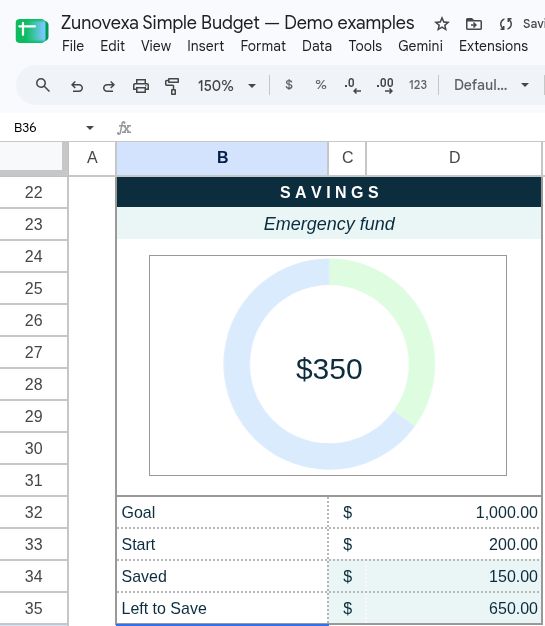Click the Undo button
The width and height of the screenshot is (545, 626).
pos(77,86)
